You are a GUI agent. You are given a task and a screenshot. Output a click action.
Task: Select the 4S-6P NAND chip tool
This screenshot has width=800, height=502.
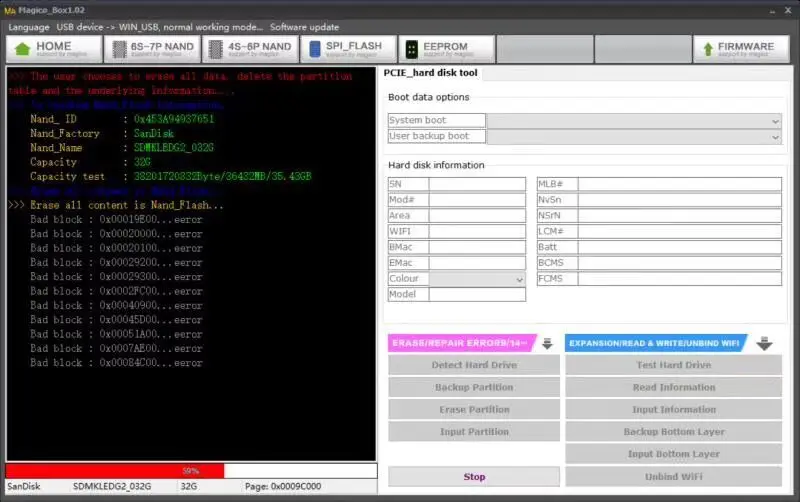[251, 49]
